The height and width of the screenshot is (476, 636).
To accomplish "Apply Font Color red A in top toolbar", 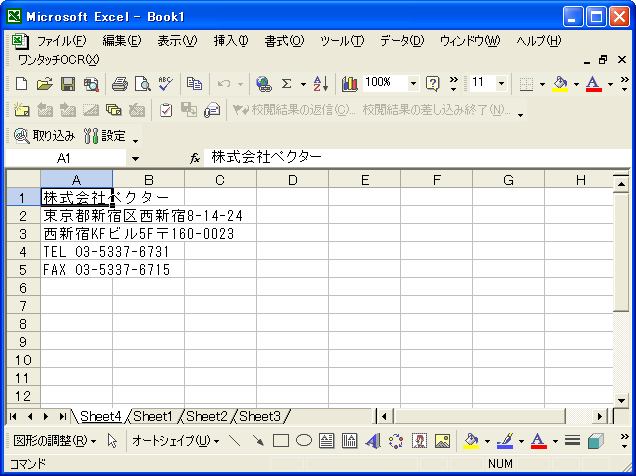I will 593,84.
